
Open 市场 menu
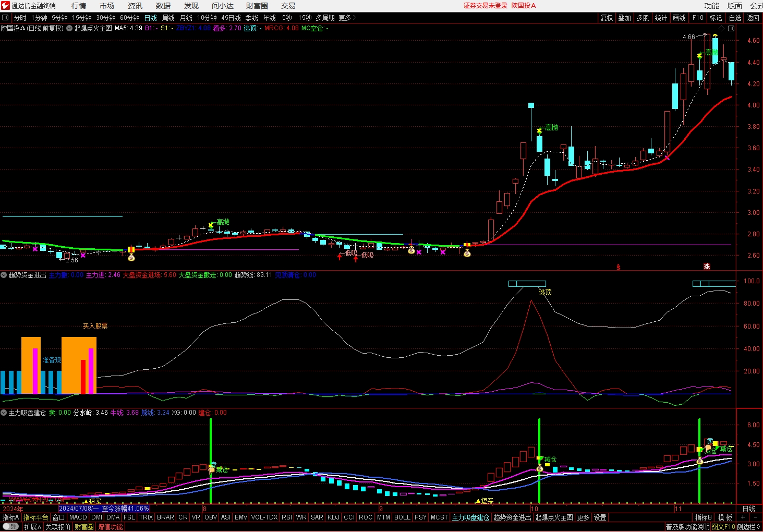point(107,6)
